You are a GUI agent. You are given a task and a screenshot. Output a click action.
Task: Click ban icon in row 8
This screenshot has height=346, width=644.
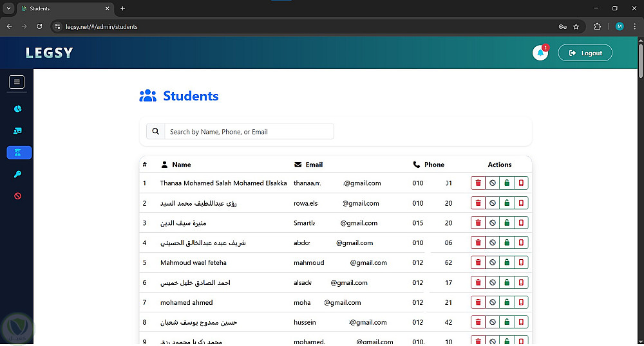point(493,322)
